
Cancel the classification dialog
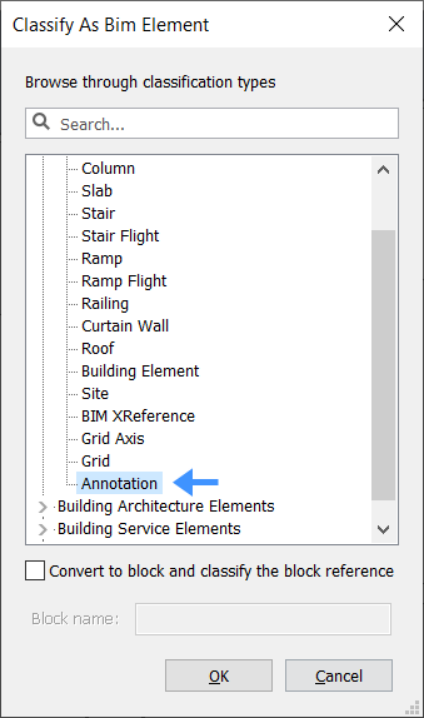pyautogui.click(x=339, y=675)
